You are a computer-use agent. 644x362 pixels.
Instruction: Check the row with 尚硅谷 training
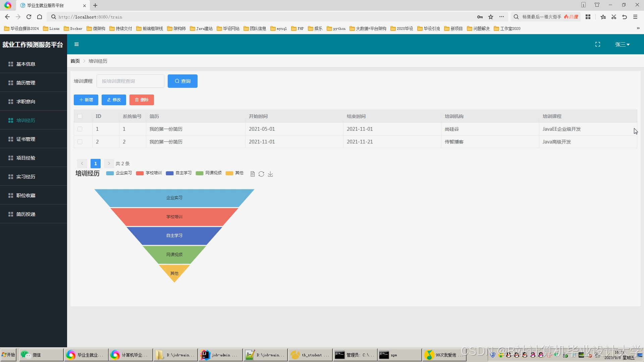[80, 129]
